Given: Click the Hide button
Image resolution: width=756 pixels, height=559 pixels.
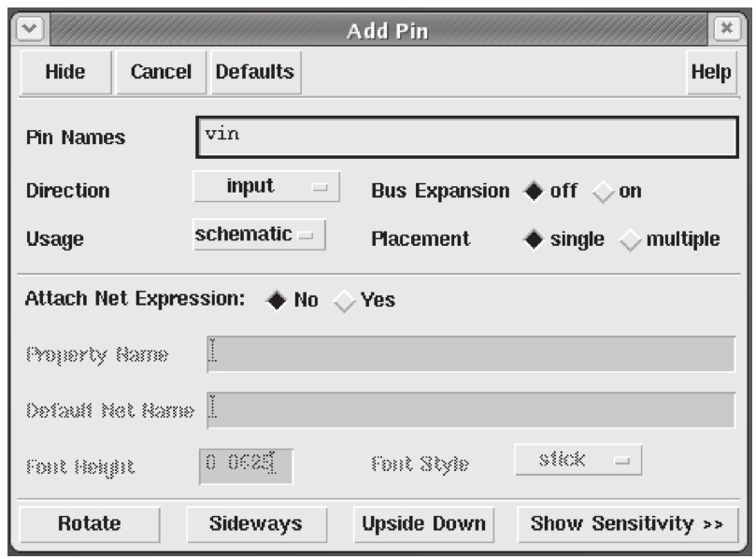Looking at the screenshot, I should 64,72.
